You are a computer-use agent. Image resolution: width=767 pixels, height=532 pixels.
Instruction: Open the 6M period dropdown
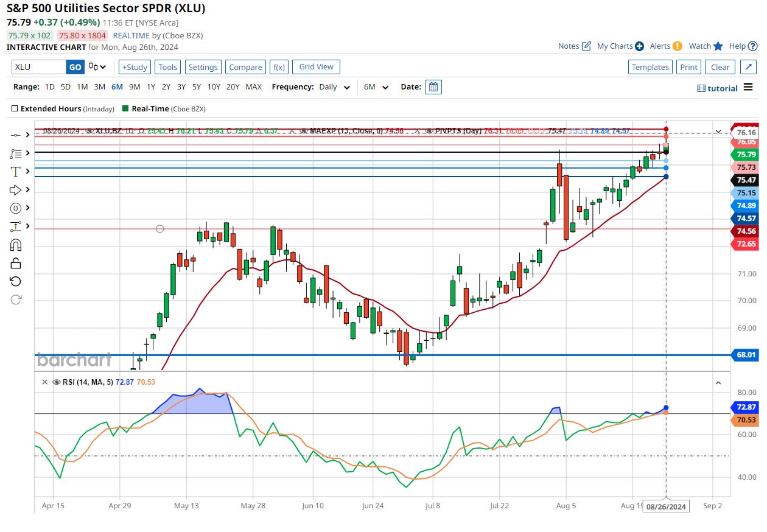376,87
